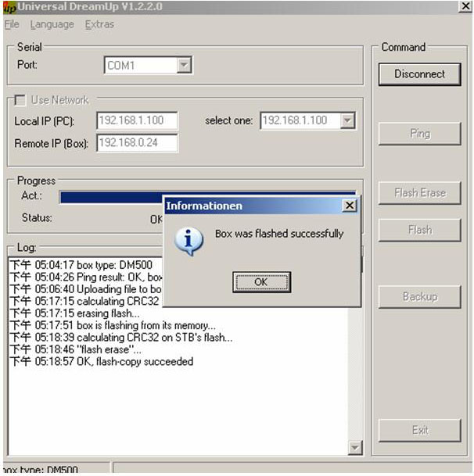The image size is (474, 476).
Task: Click the Remote IP (Box) field
Action: point(137,143)
